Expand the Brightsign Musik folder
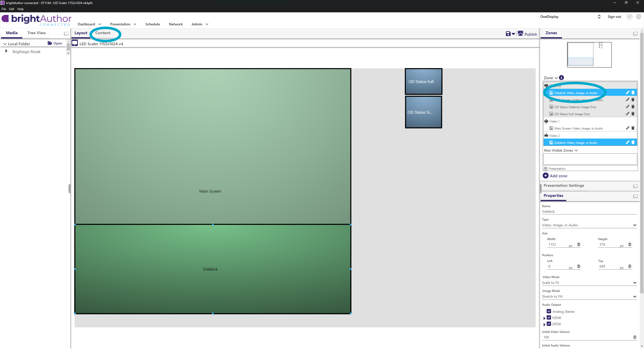The image size is (644, 350). click(6, 51)
